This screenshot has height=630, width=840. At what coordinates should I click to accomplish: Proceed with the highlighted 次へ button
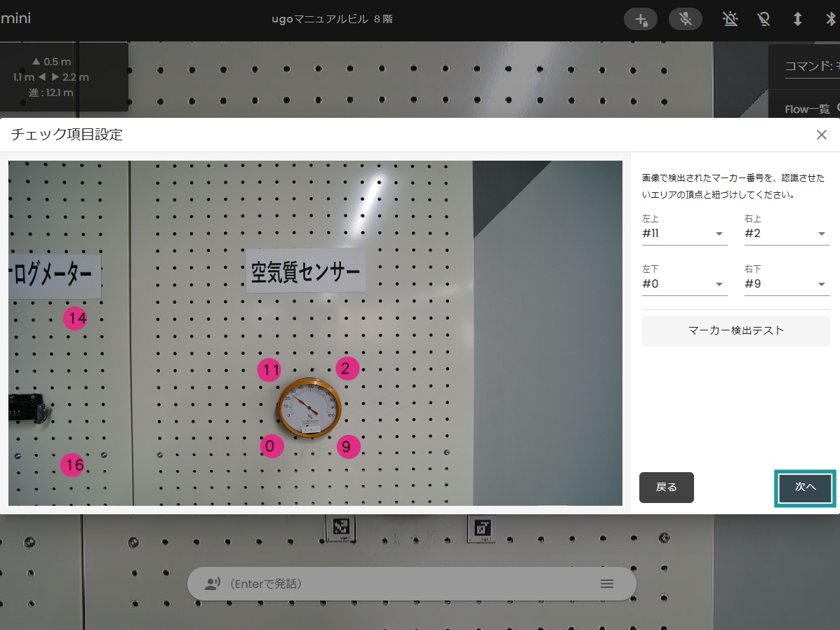(x=804, y=487)
